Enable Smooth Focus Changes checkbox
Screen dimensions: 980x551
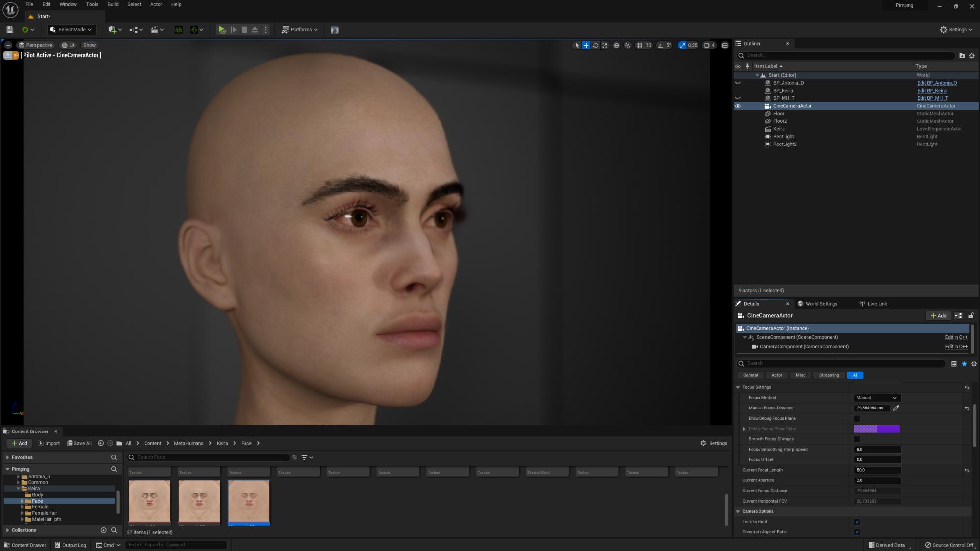point(857,439)
